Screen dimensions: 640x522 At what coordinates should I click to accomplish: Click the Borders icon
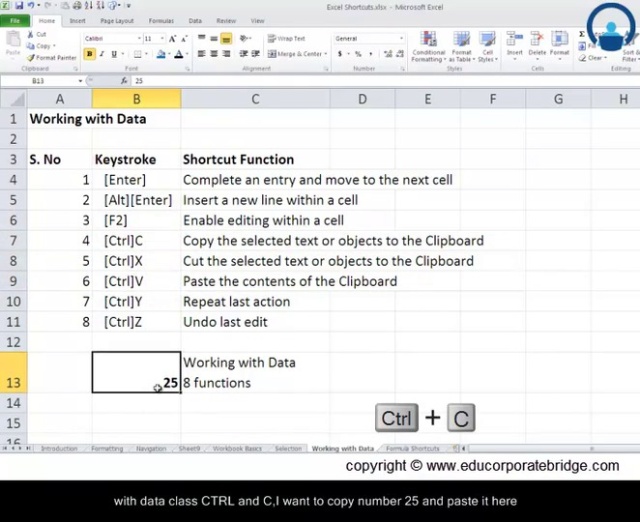click(x=138, y=54)
